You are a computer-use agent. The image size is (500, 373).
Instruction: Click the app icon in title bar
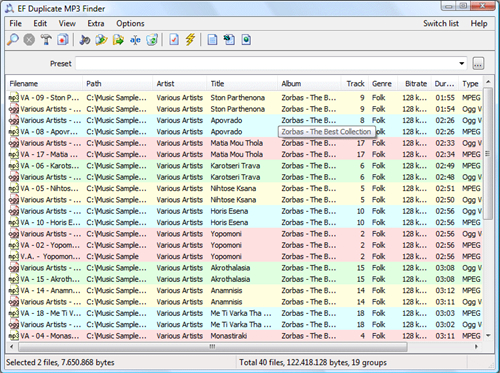[x=9, y=8]
